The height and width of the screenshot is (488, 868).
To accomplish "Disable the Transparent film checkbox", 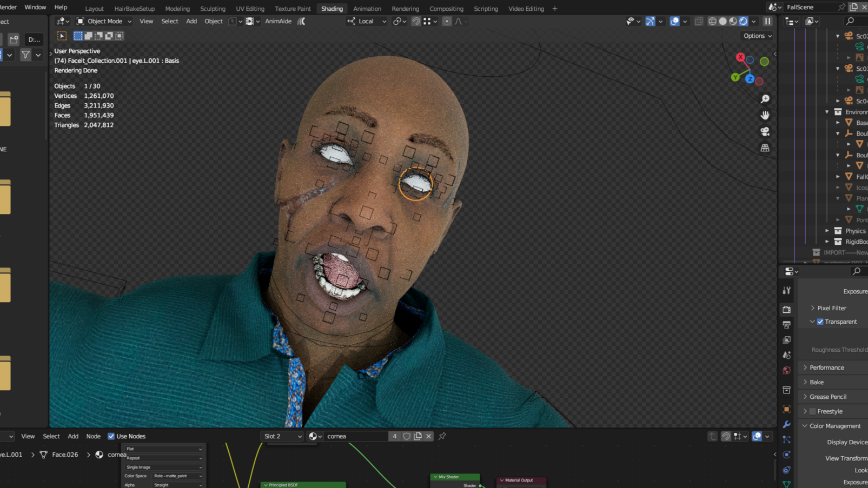I will (x=820, y=322).
